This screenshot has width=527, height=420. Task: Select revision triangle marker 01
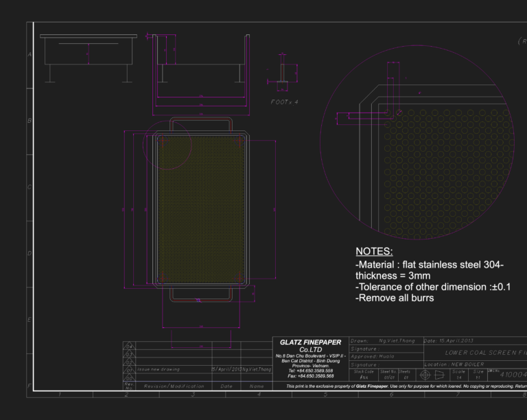(130, 370)
